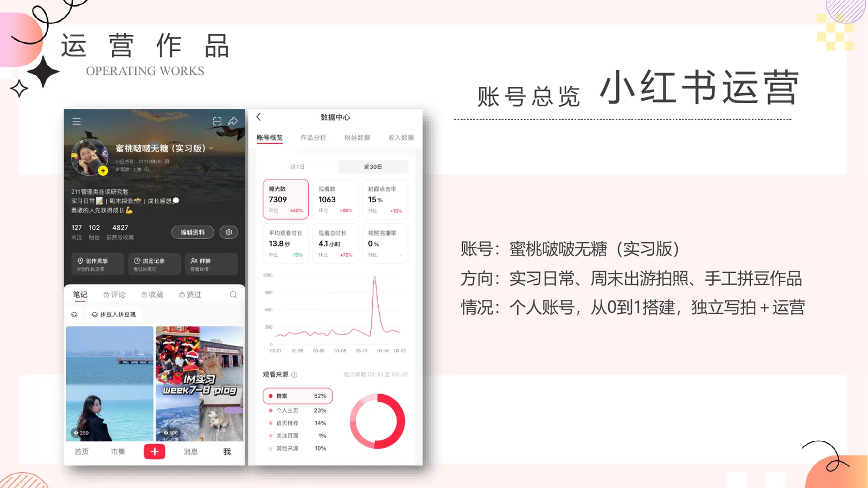Select the 近30日 time range

[x=373, y=167]
